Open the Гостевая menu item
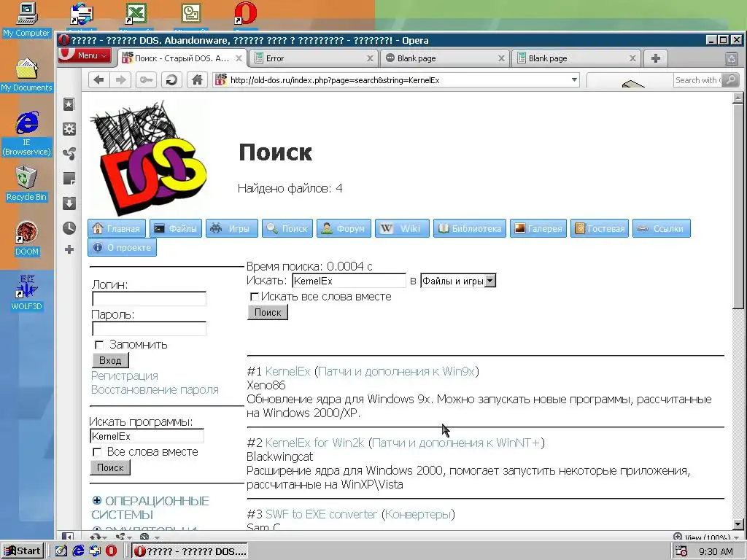This screenshot has height=560, width=747. pyautogui.click(x=600, y=228)
